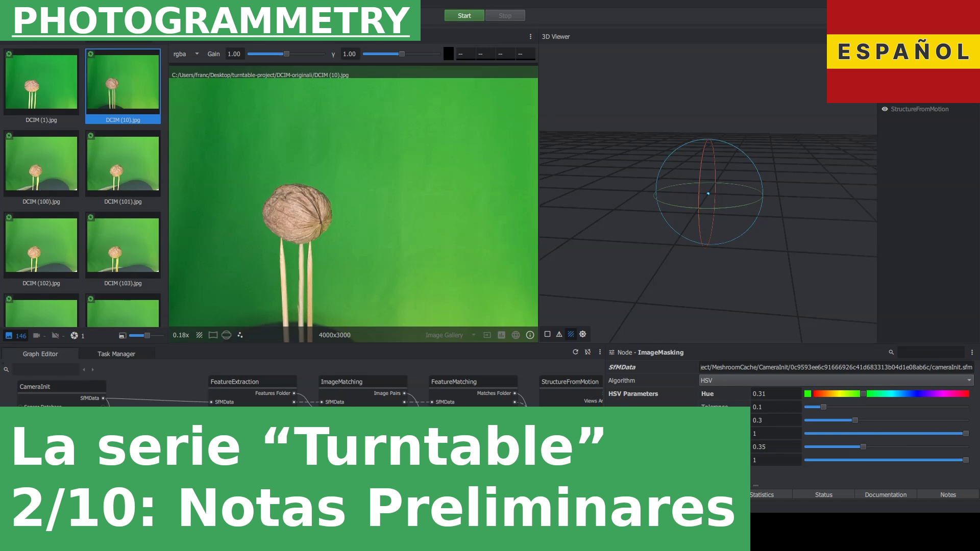The image size is (980, 551).
Task: Open 3D Viewer settings gear icon
Action: (x=582, y=334)
